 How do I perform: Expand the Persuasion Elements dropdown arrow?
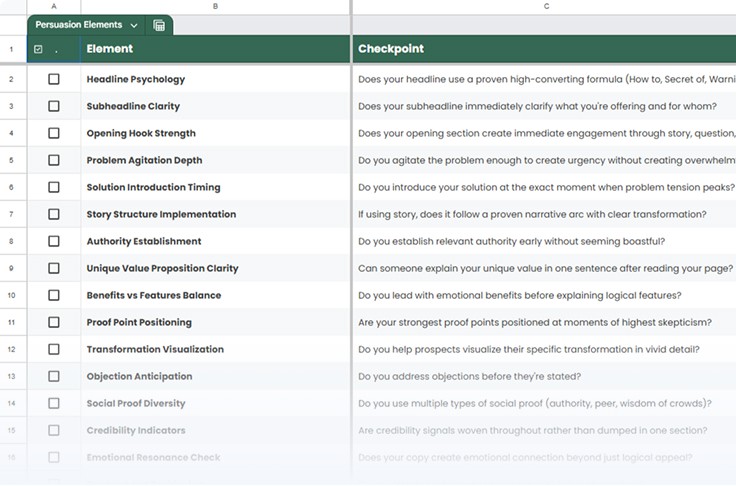(x=134, y=25)
